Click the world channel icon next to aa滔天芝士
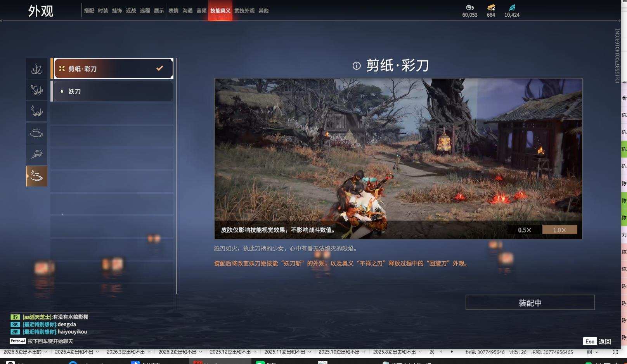This screenshot has width=627, height=364. tap(15, 317)
